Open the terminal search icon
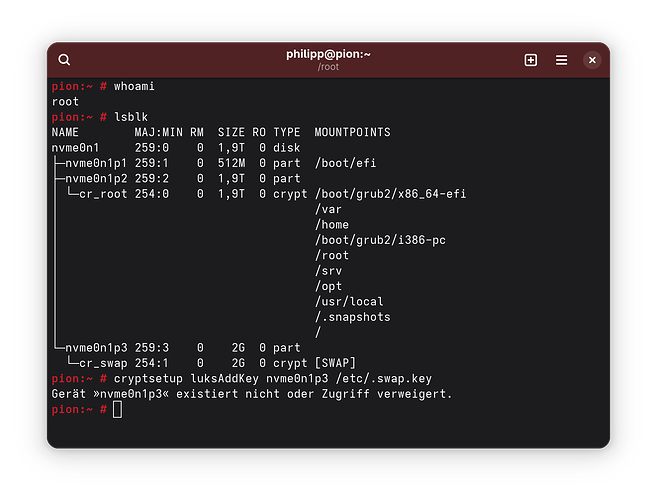Screen dimensions: 656x500 (65, 60)
